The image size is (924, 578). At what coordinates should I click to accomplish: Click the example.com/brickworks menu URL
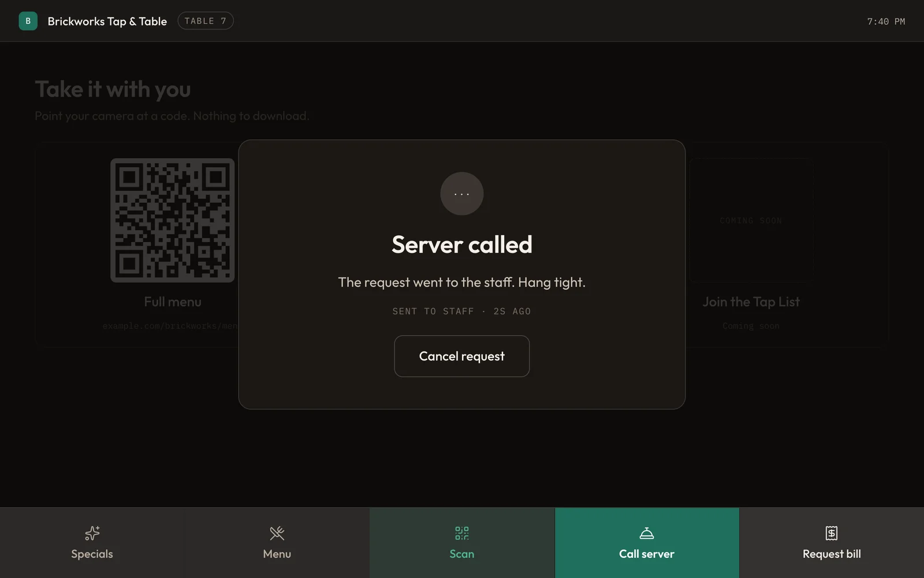pos(171,326)
